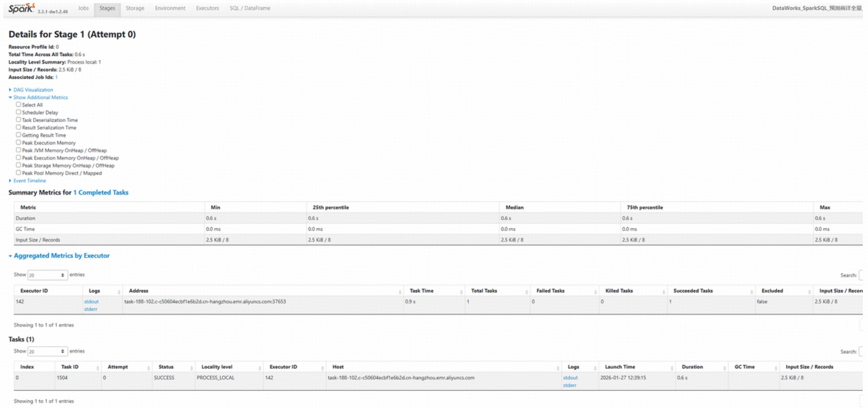
Task: Enable Peak Execution Memory OnHeap / OffHeap
Action: [x=18, y=158]
